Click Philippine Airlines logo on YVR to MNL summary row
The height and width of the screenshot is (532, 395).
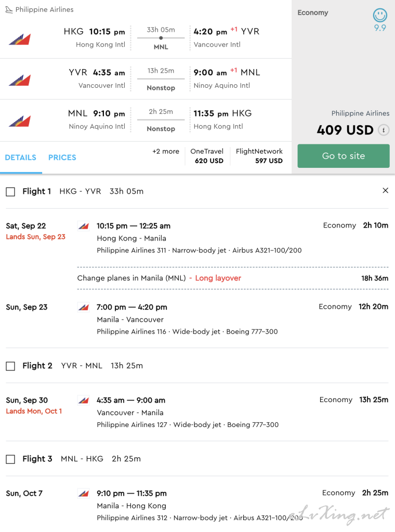(x=20, y=81)
